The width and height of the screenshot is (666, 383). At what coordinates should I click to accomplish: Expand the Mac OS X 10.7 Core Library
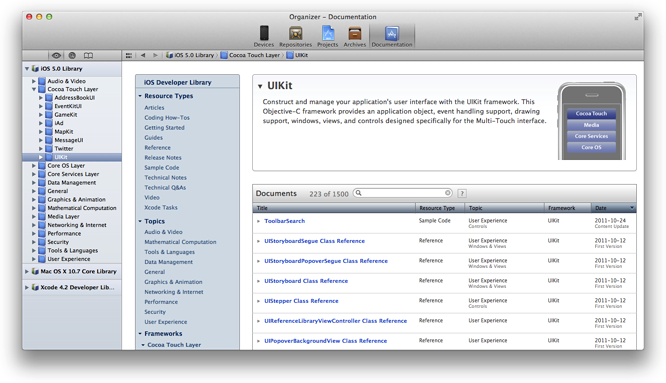pos(27,271)
